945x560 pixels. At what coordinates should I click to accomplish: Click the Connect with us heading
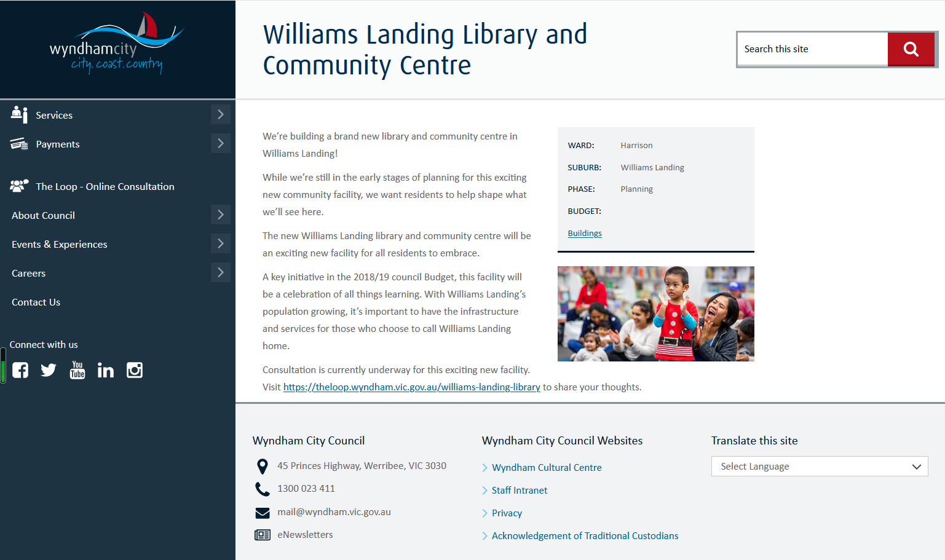(x=44, y=344)
